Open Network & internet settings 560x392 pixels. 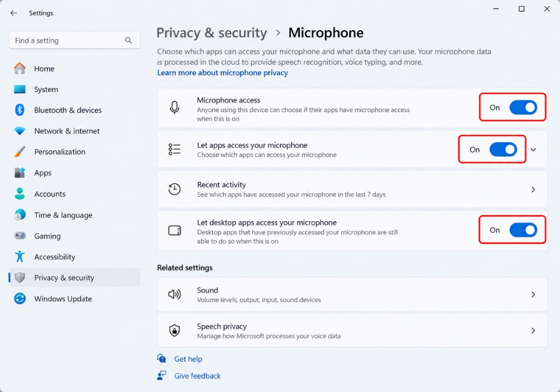[x=74, y=131]
